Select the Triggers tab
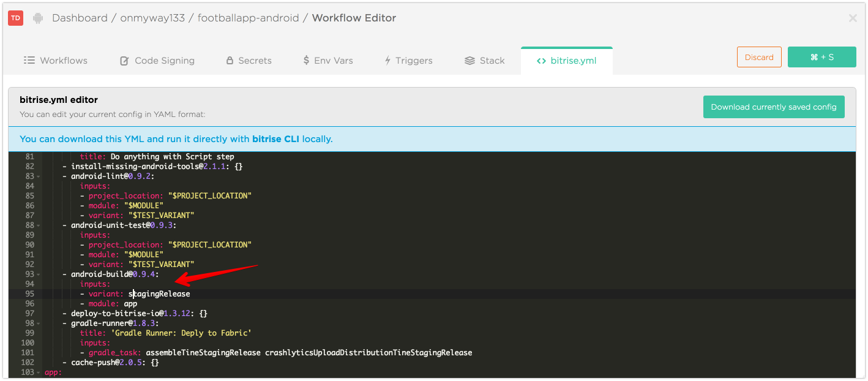 pyautogui.click(x=408, y=61)
